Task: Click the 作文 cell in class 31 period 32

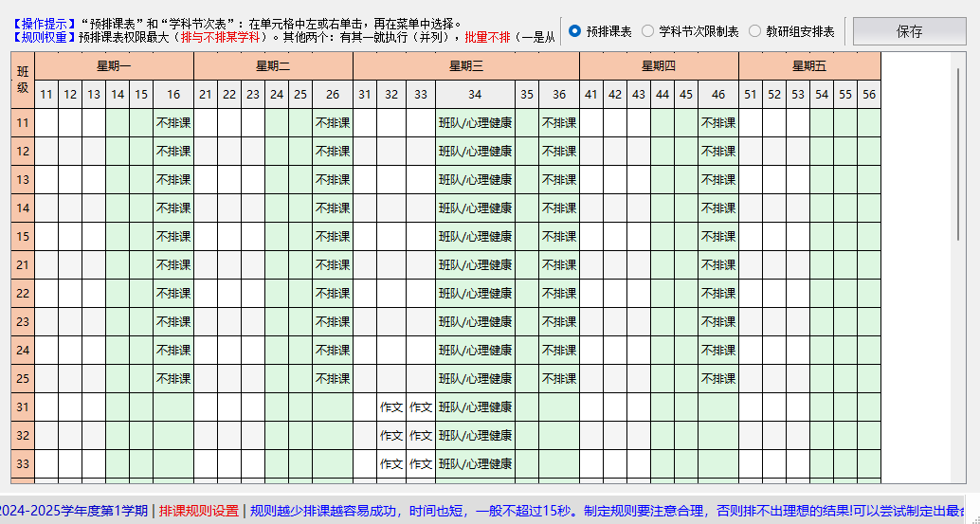Action: click(x=391, y=407)
